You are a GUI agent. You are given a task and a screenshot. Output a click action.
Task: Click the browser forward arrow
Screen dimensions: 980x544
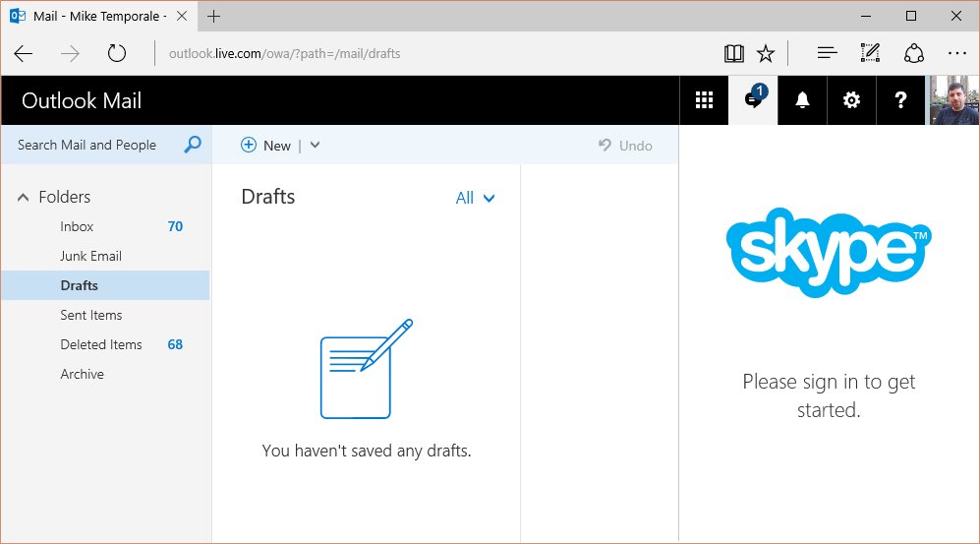coord(70,54)
